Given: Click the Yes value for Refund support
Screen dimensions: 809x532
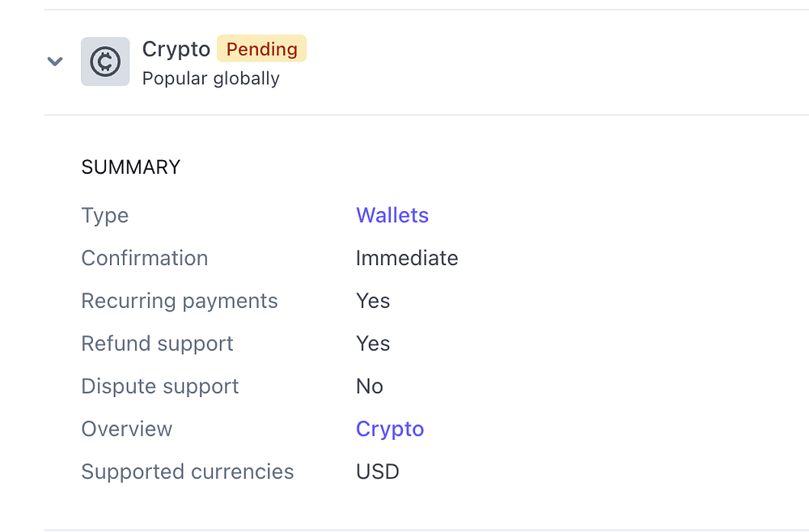Looking at the screenshot, I should (x=373, y=344).
